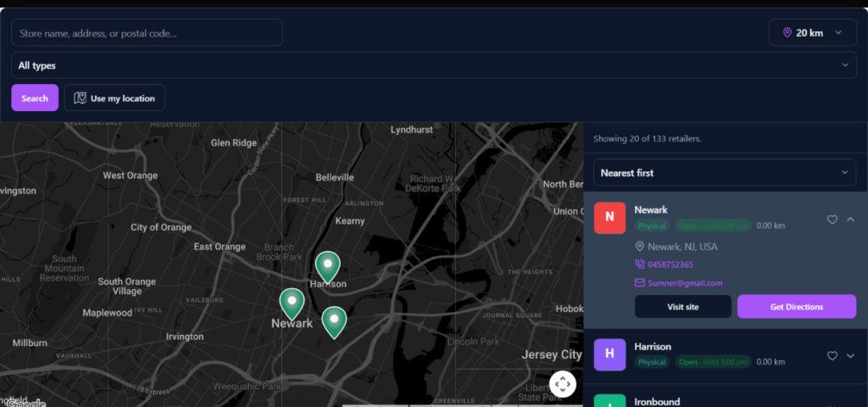The width and height of the screenshot is (868, 407).
Task: Click the location pin icon in radius dropdown
Action: 787,33
